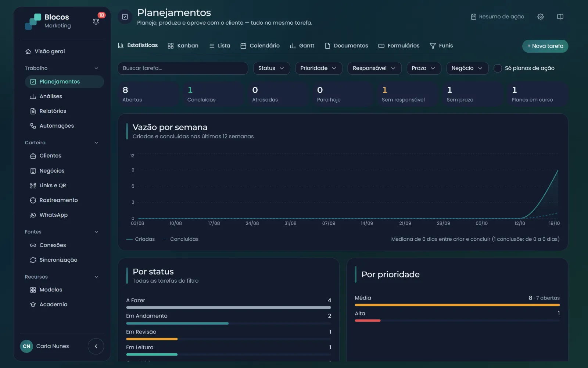
Task: Click the Resumo de ação clipboard icon
Action: tap(474, 17)
